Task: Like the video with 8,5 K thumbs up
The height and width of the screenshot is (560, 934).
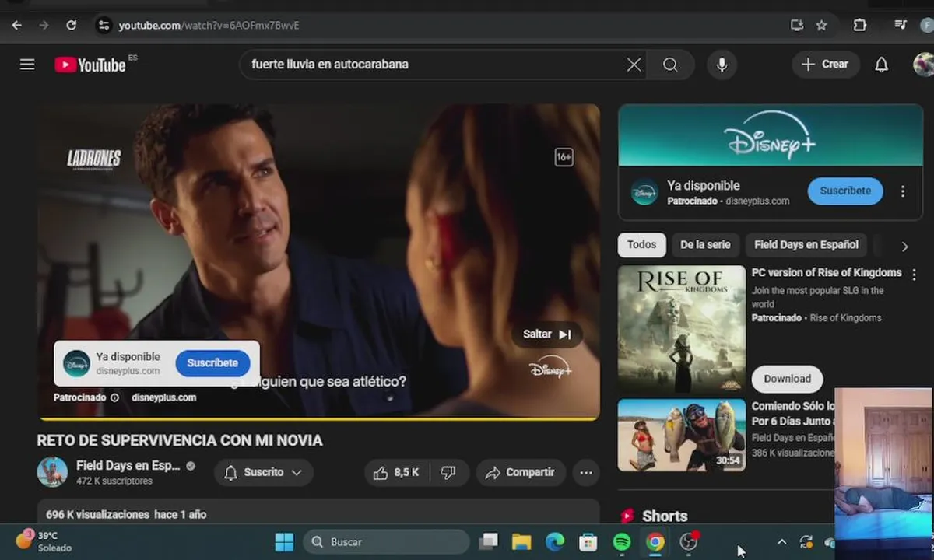Action: click(x=396, y=472)
